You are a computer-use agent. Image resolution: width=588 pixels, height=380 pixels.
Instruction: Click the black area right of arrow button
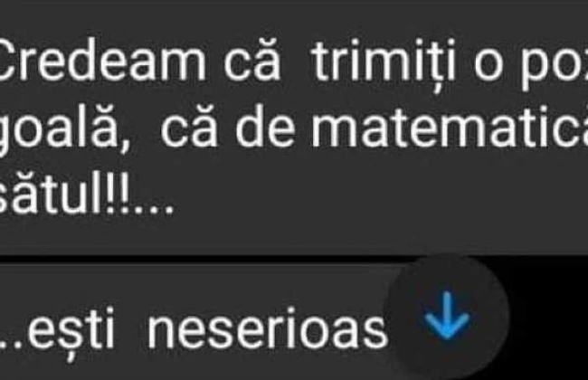click(549, 318)
